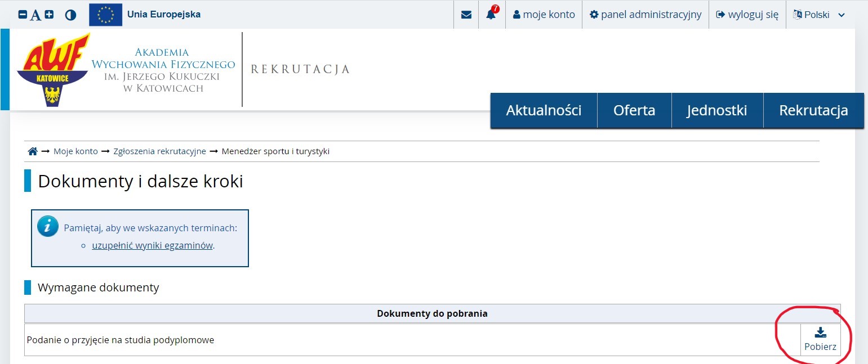Log out using the wyloguj się icon

(x=720, y=15)
